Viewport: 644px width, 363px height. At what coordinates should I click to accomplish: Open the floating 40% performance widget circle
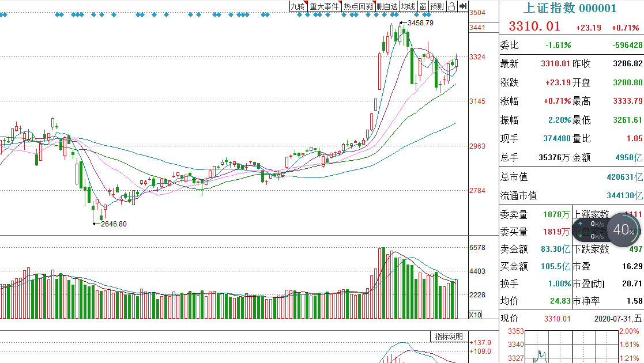click(x=623, y=229)
